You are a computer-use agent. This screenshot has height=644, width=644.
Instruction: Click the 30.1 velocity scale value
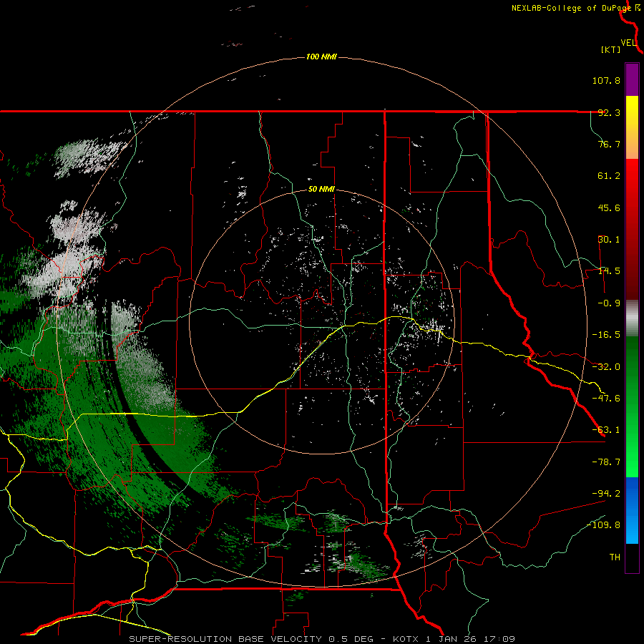pyautogui.click(x=609, y=240)
